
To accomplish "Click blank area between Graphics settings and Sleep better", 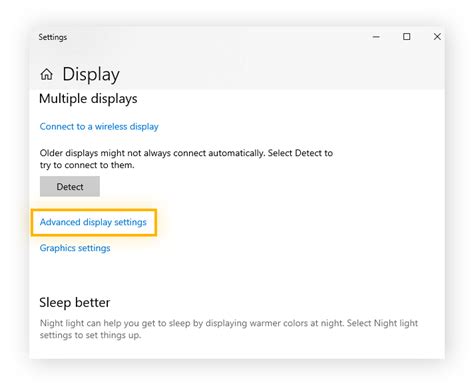I will click(x=233, y=275).
